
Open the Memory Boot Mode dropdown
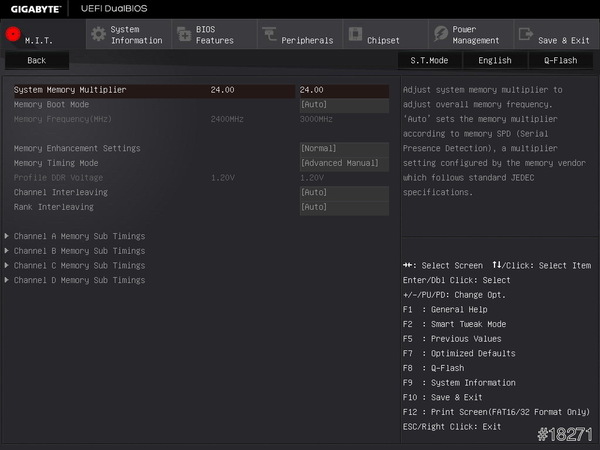coord(343,105)
